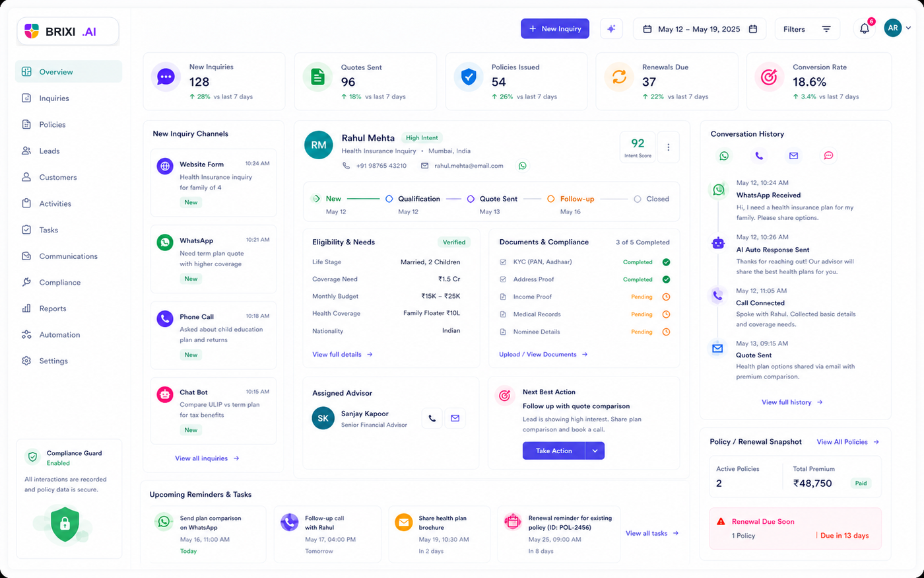Click the 92 Intent Score box

pos(638,147)
